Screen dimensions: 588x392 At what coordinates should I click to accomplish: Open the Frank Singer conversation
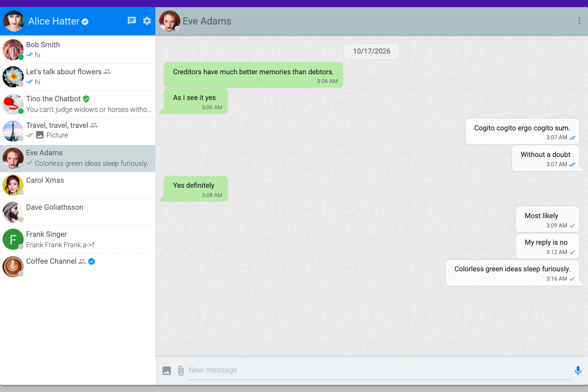point(78,239)
